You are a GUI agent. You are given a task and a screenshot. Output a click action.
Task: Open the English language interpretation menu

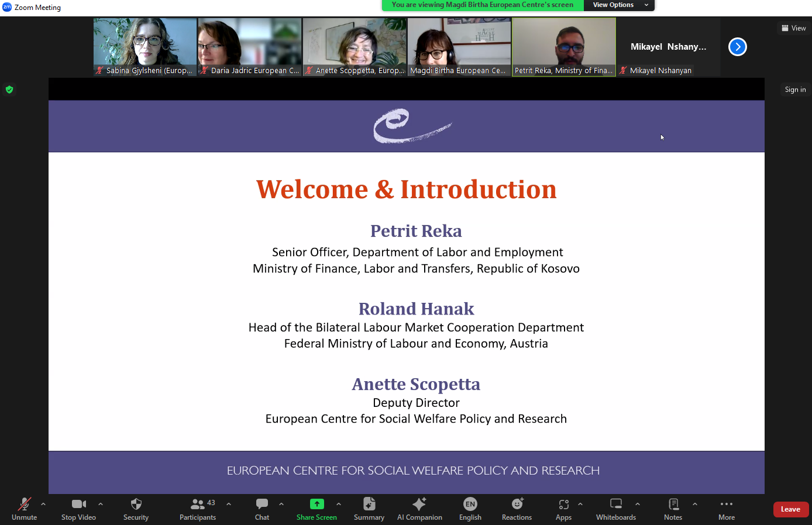pos(470,508)
